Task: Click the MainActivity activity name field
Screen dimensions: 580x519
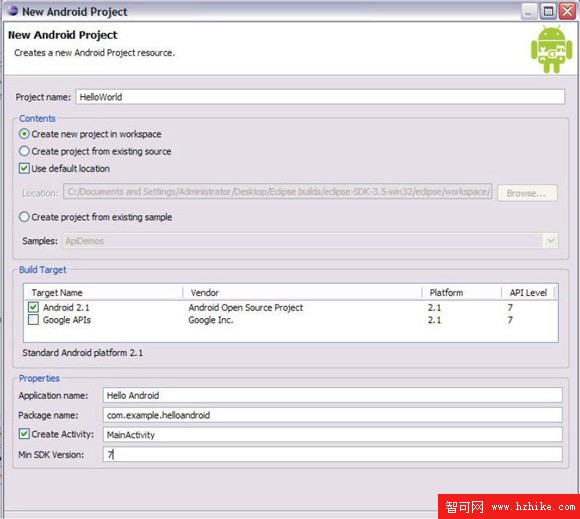Action: click(333, 435)
